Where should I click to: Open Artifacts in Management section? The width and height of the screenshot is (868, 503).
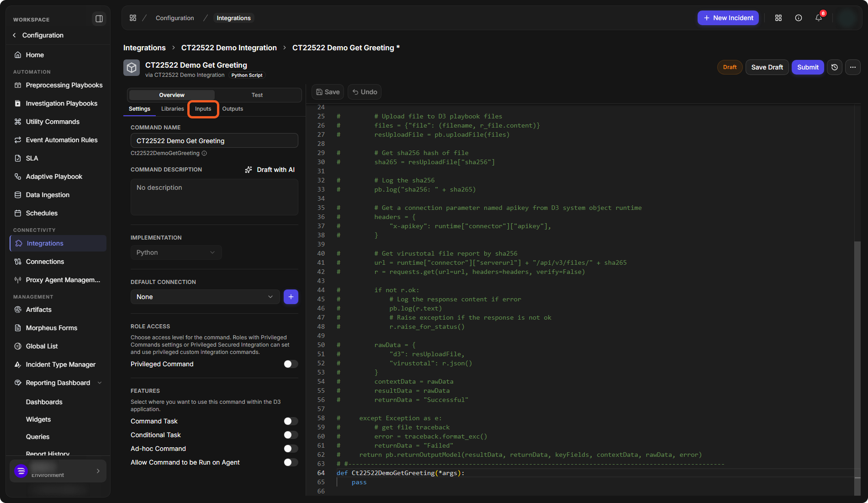pos(38,310)
